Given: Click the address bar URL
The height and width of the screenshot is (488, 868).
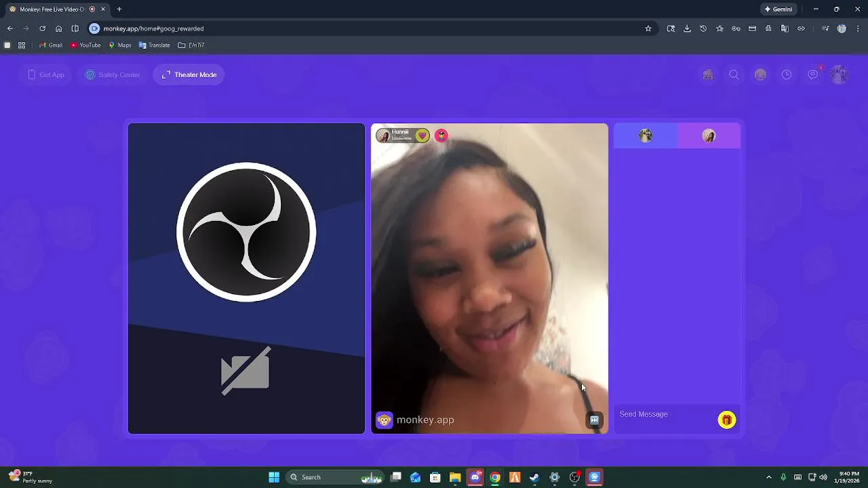Looking at the screenshot, I should coord(153,28).
